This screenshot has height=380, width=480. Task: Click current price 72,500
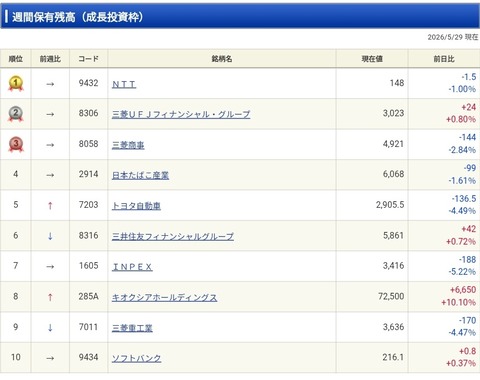tap(391, 296)
